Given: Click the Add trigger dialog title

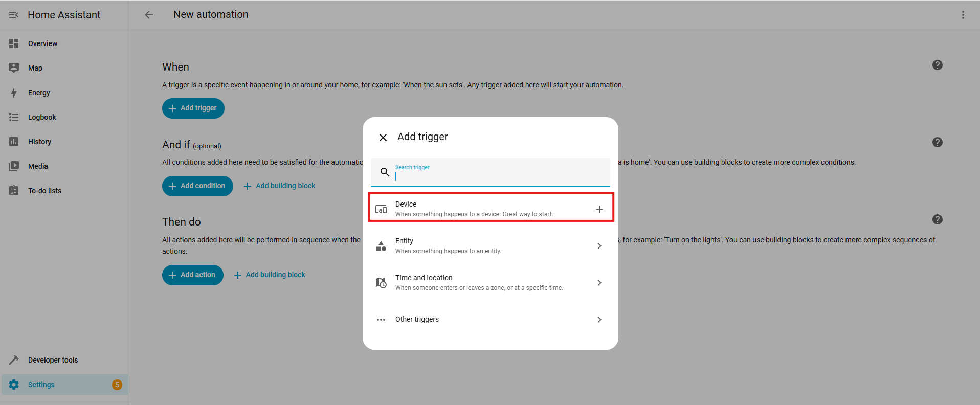Looking at the screenshot, I should (422, 137).
